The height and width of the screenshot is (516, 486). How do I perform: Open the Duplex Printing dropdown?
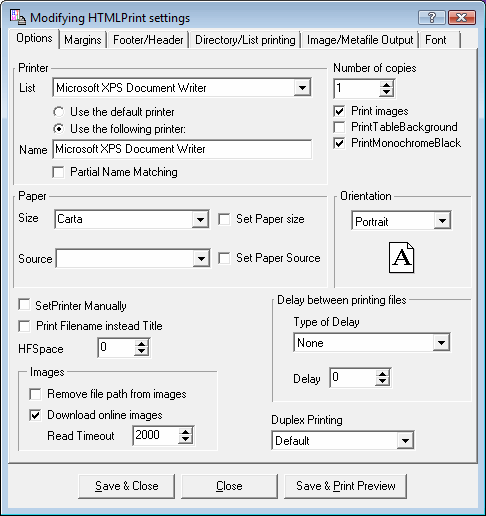coord(405,441)
